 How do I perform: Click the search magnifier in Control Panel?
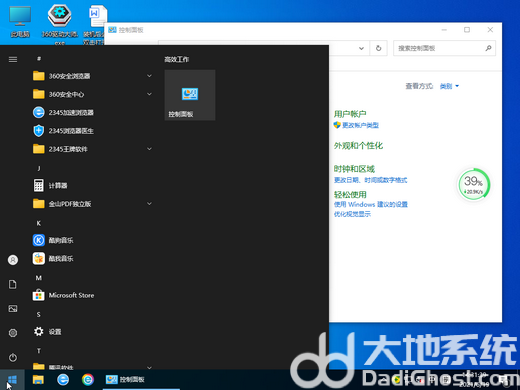tap(488, 48)
